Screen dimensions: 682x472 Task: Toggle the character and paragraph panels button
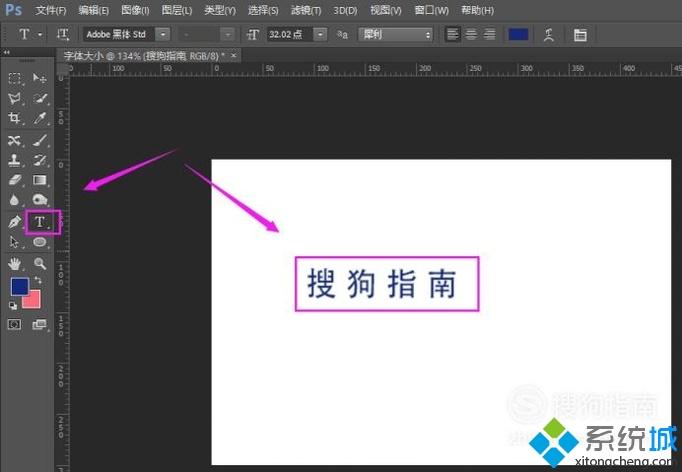(x=580, y=34)
